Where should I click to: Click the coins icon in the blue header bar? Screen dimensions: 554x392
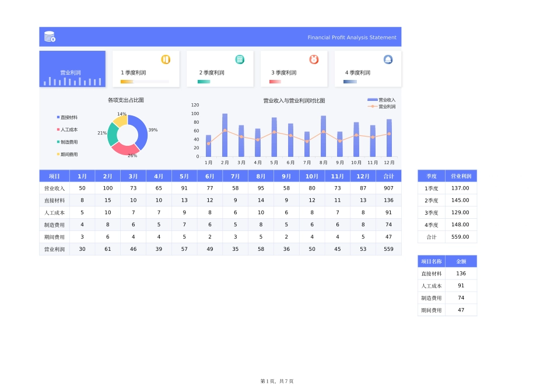(x=50, y=36)
